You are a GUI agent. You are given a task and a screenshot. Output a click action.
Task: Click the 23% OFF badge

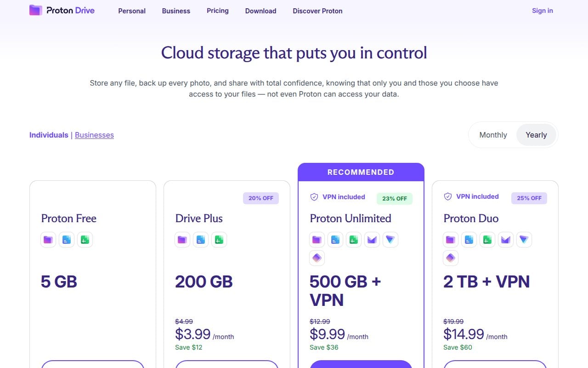point(395,199)
